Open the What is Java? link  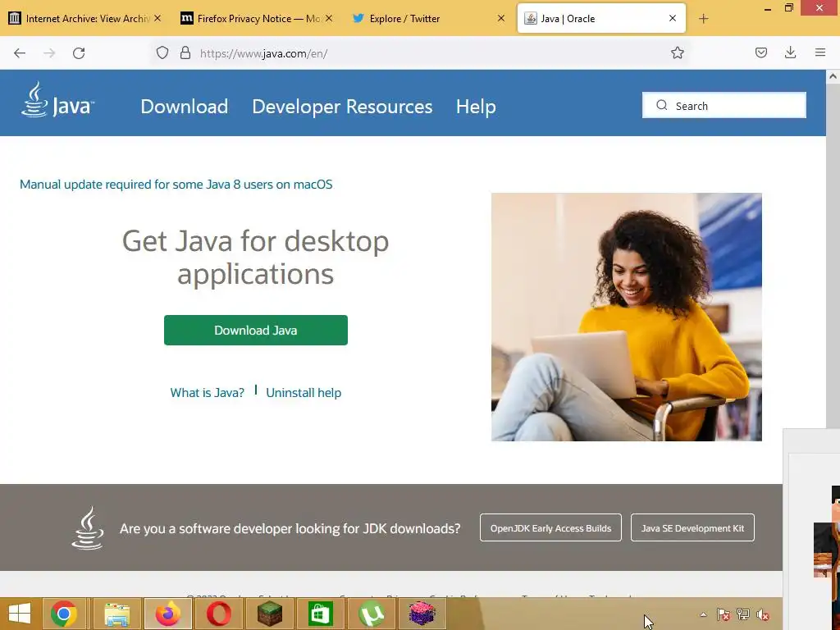pyautogui.click(x=207, y=393)
